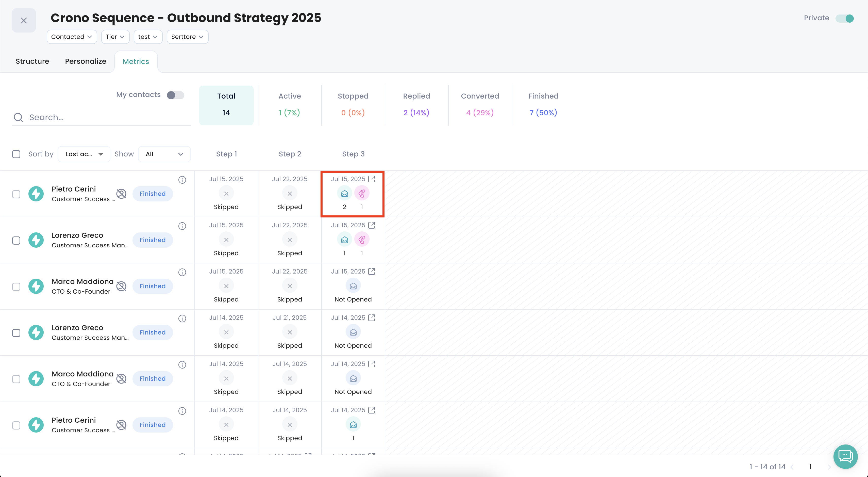Screen dimensions: 868x477
Task: Close the sequence with the X button
Action: click(24, 21)
